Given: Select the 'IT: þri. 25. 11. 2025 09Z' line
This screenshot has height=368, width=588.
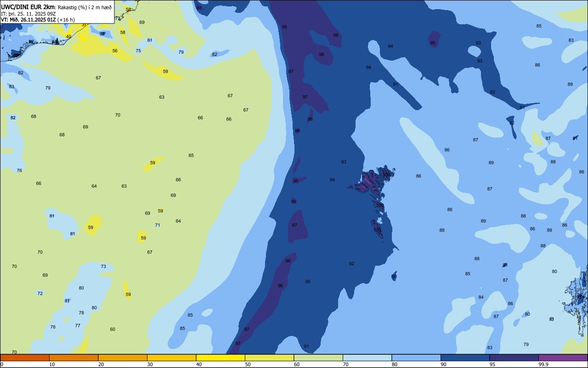Looking at the screenshot, I should coord(28,14).
